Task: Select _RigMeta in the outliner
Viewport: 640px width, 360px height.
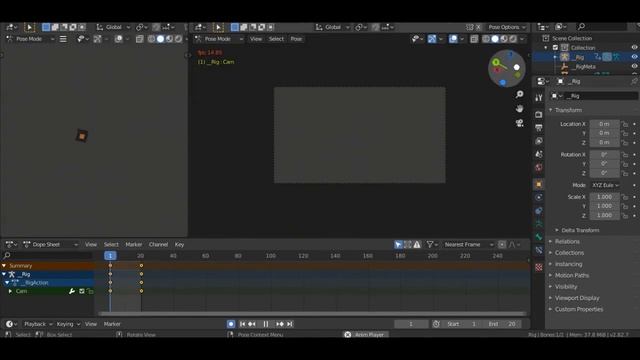Action: (x=585, y=67)
